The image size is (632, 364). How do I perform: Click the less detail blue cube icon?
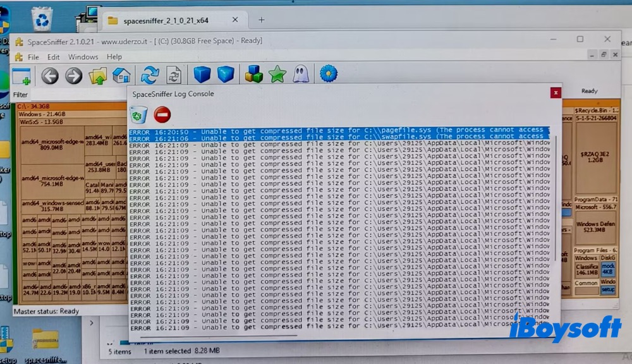[202, 74]
